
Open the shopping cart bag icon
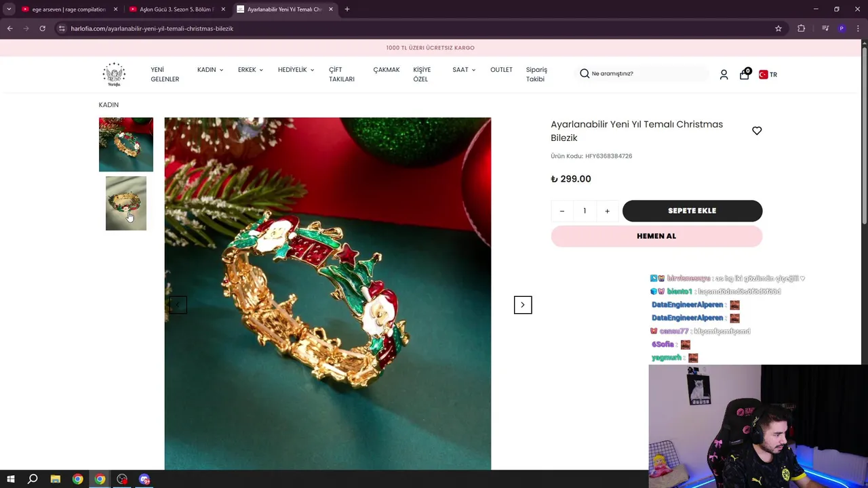coord(745,75)
